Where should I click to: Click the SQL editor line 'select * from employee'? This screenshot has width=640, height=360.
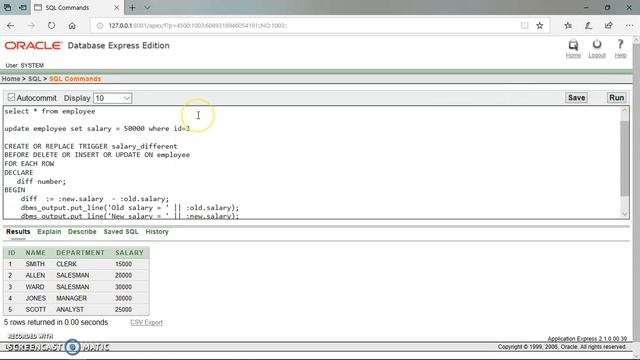50,111
